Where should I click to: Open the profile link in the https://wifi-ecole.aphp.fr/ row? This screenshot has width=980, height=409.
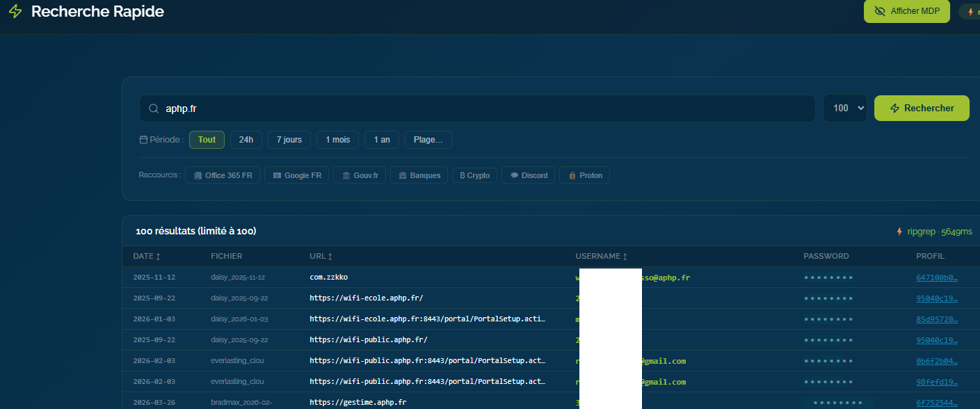click(x=937, y=298)
